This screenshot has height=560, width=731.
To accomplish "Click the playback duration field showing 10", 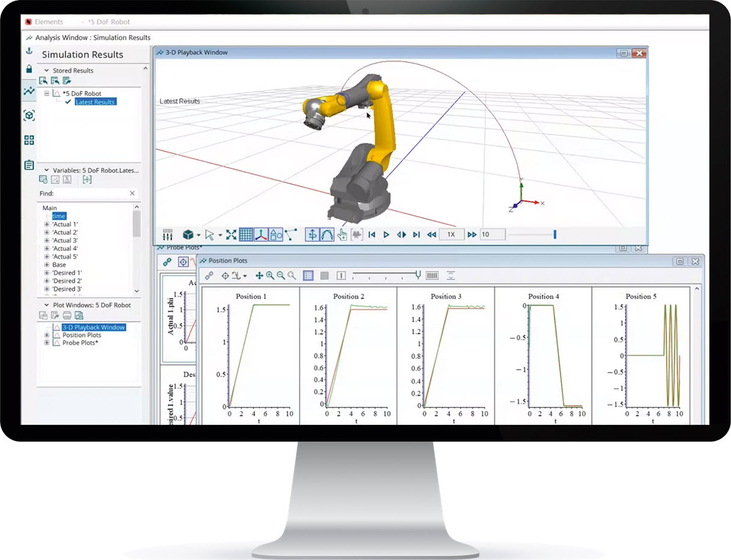I will click(492, 234).
